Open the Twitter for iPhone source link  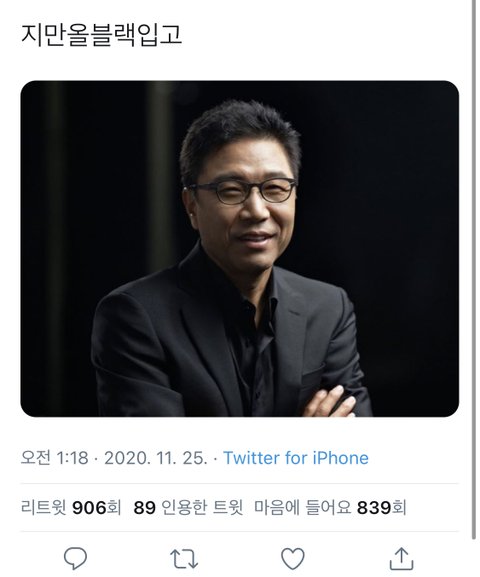(x=296, y=458)
